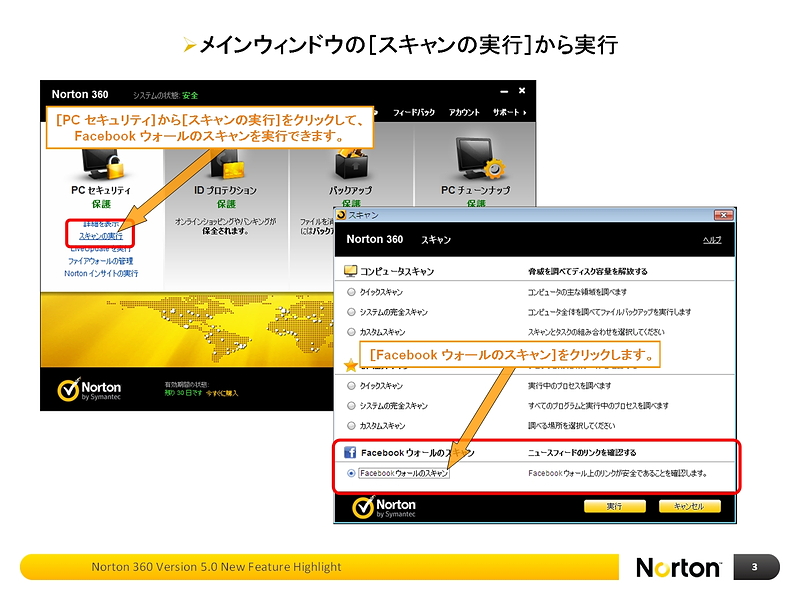Select クイックスキャン for 実行中のプロセス
Screen dimensions: 800x600
[351, 386]
